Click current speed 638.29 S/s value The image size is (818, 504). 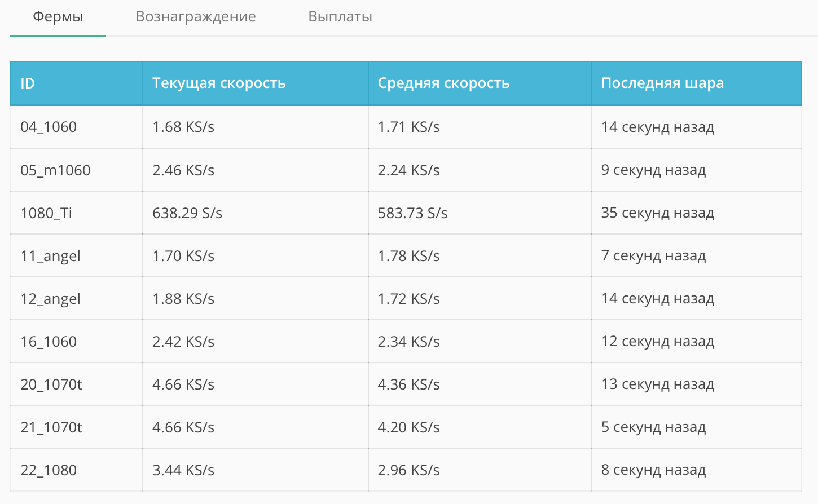tap(187, 213)
